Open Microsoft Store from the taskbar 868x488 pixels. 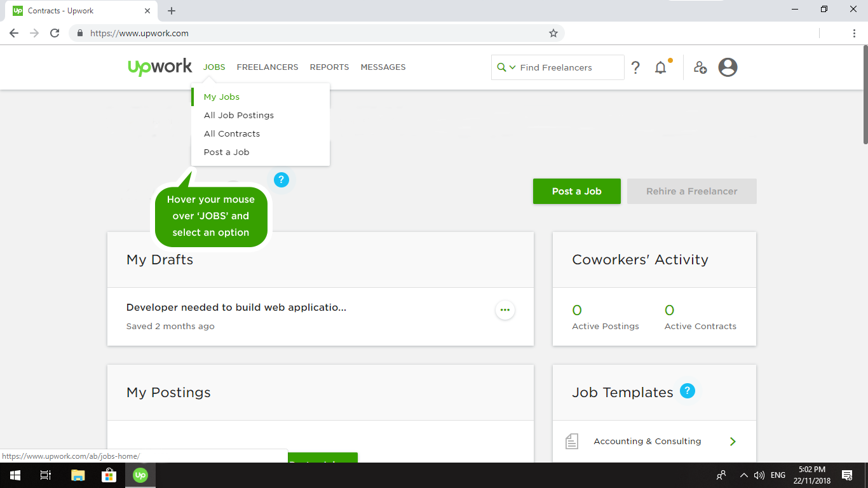[x=109, y=475]
